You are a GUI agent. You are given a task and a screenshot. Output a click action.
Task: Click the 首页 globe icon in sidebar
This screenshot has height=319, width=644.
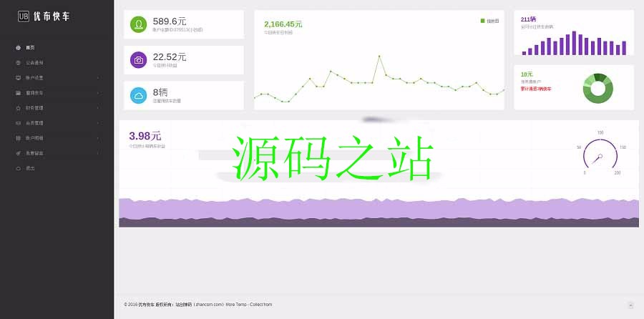click(18, 48)
